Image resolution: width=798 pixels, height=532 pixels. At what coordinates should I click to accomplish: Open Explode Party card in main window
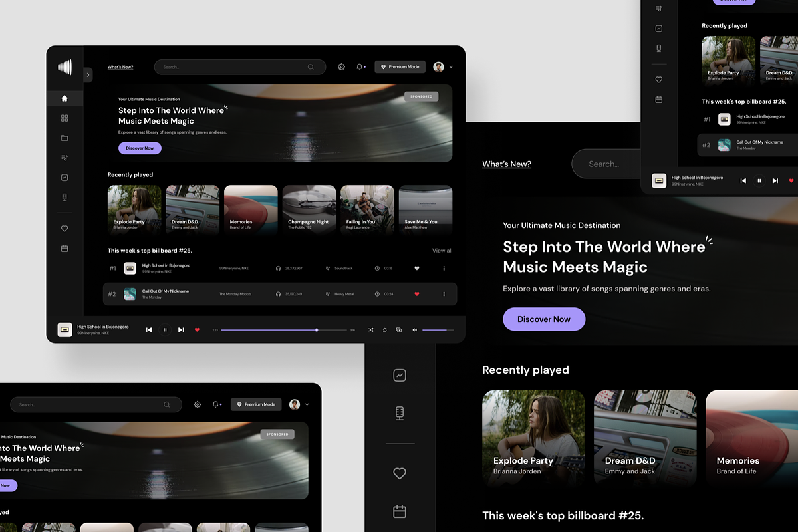coord(134,209)
